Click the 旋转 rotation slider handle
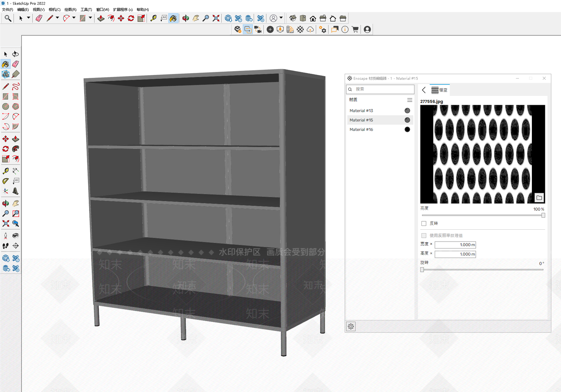The width and height of the screenshot is (561, 392). [x=422, y=270]
